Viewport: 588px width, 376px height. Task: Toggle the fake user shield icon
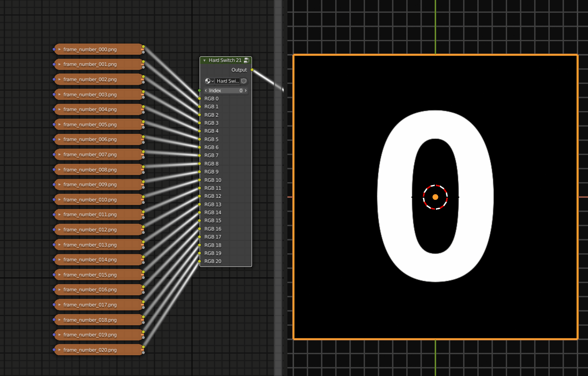pyautogui.click(x=244, y=81)
